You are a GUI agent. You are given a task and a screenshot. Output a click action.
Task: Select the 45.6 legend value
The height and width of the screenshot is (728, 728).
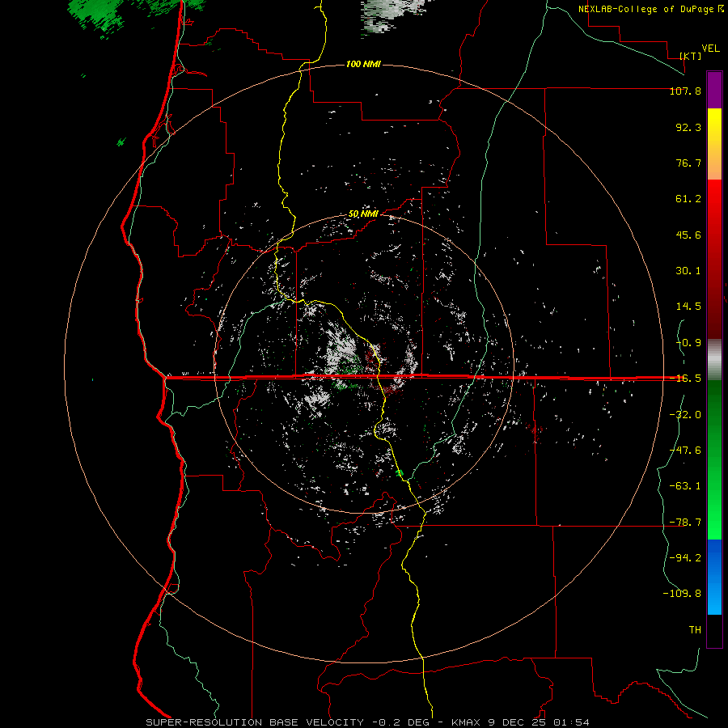(688, 235)
